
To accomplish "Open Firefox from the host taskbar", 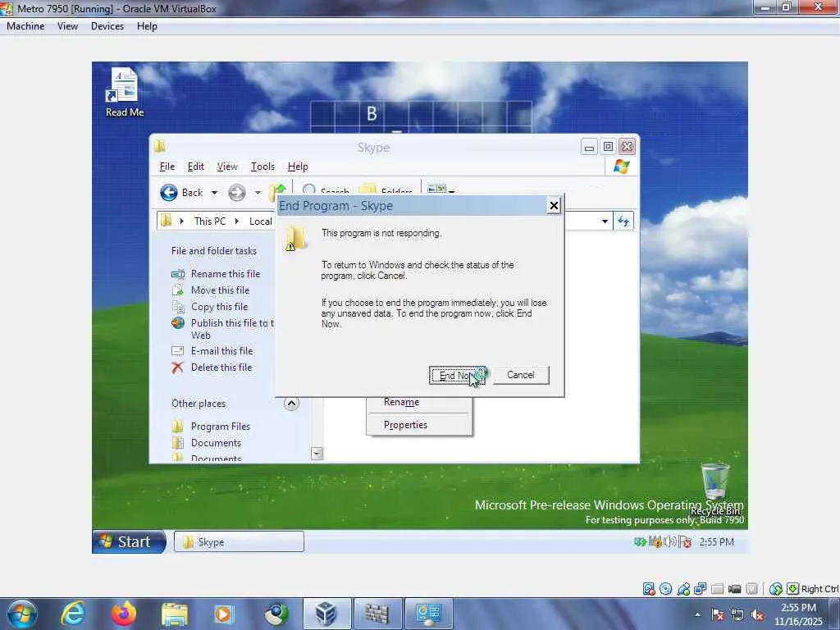I will [124, 614].
